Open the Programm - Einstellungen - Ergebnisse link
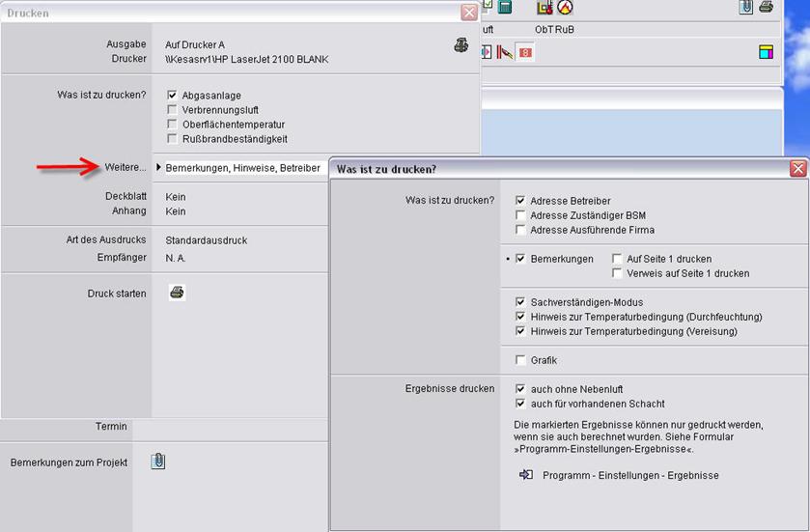Image resolution: width=810 pixels, height=532 pixels. tap(630, 475)
